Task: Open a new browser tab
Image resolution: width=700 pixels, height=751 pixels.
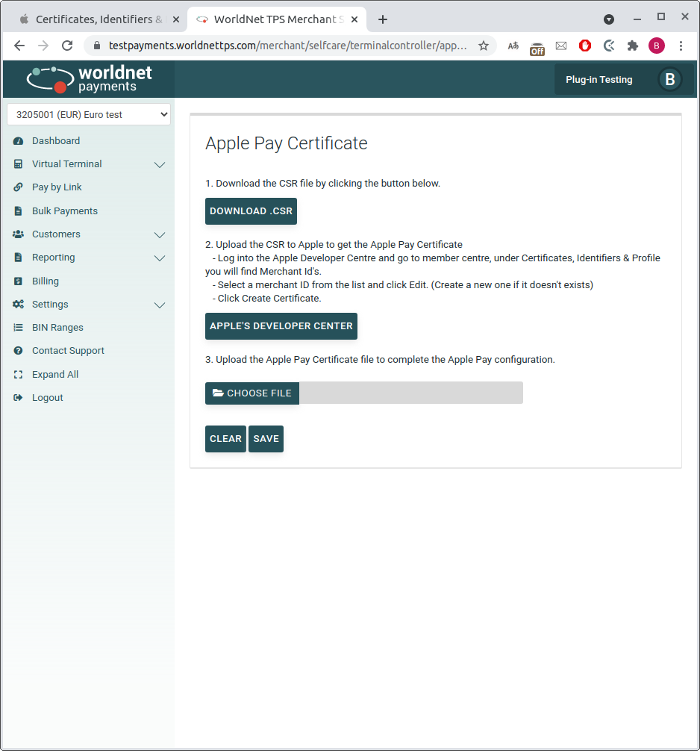Action: 383,19
